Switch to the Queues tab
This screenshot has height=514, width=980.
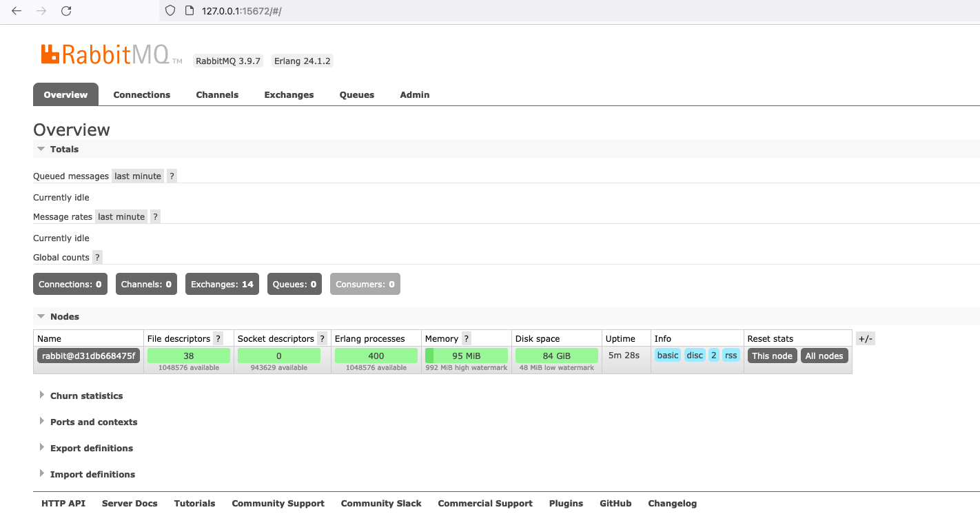[x=357, y=94]
